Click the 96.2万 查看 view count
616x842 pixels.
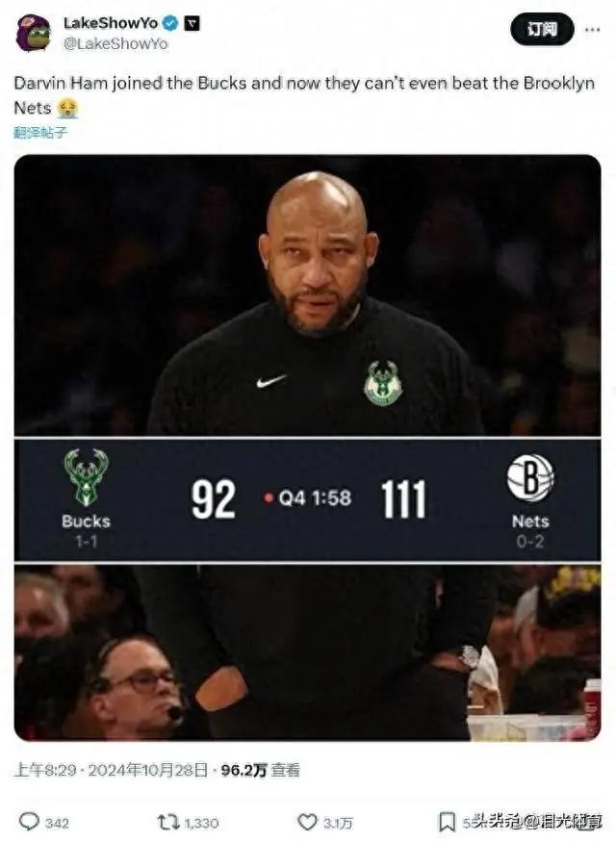point(261,770)
